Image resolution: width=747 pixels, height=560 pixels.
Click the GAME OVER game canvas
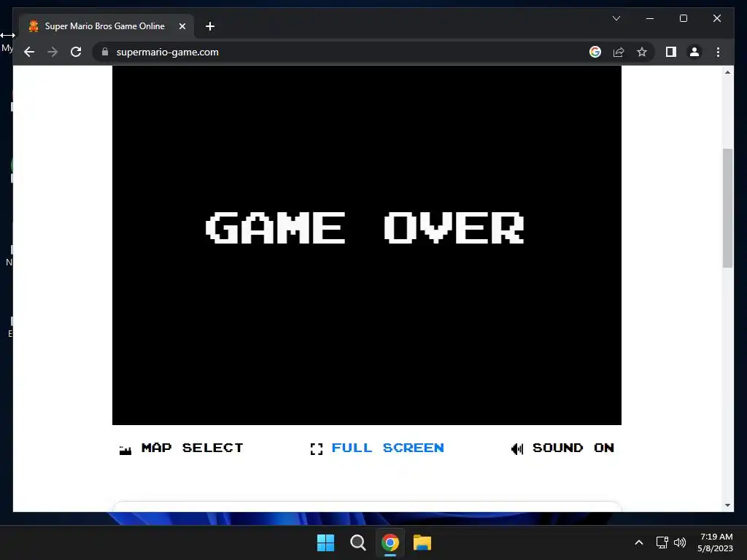point(367,245)
